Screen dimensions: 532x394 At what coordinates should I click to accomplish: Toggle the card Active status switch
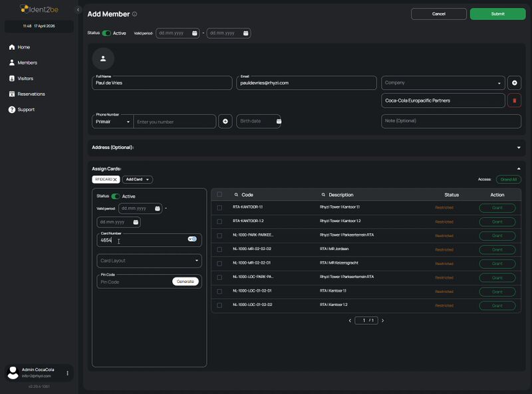tap(116, 196)
